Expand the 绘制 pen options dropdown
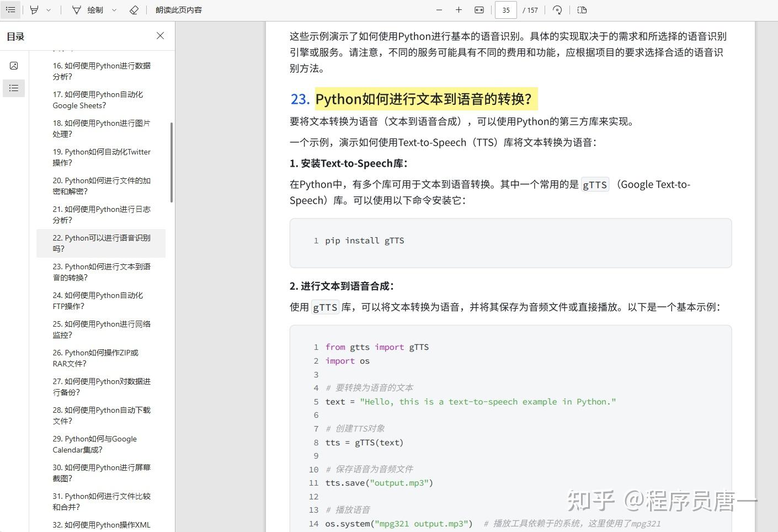 click(116, 10)
